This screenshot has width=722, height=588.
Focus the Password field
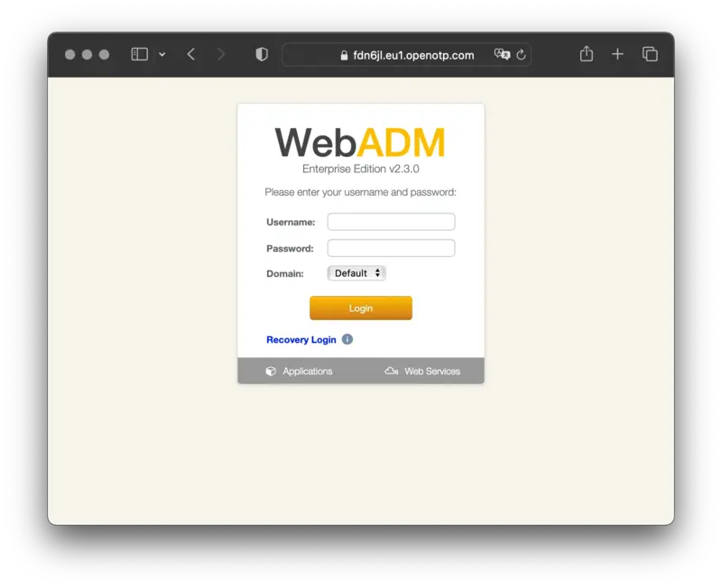[x=391, y=248]
